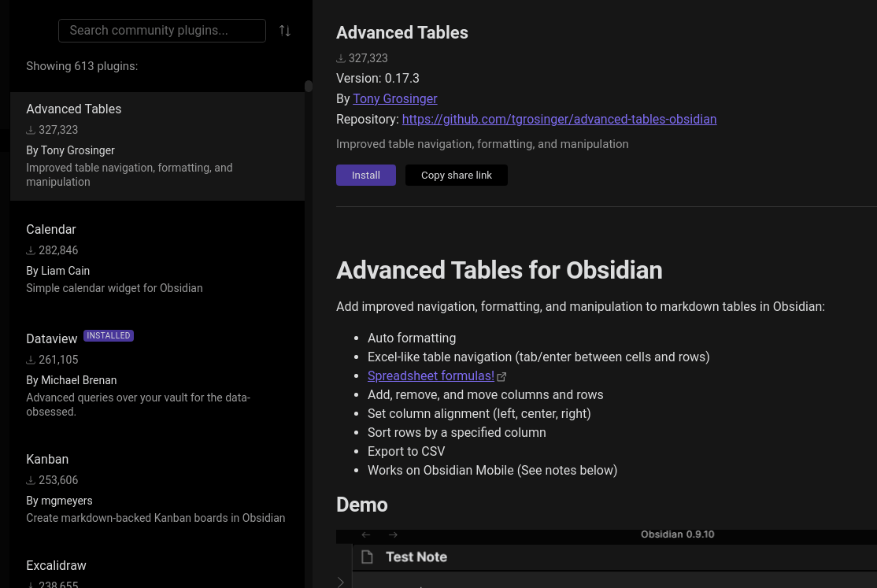Image resolution: width=877 pixels, height=588 pixels.
Task: Open the external link icon after Spreadsheet formulas
Action: coord(501,376)
